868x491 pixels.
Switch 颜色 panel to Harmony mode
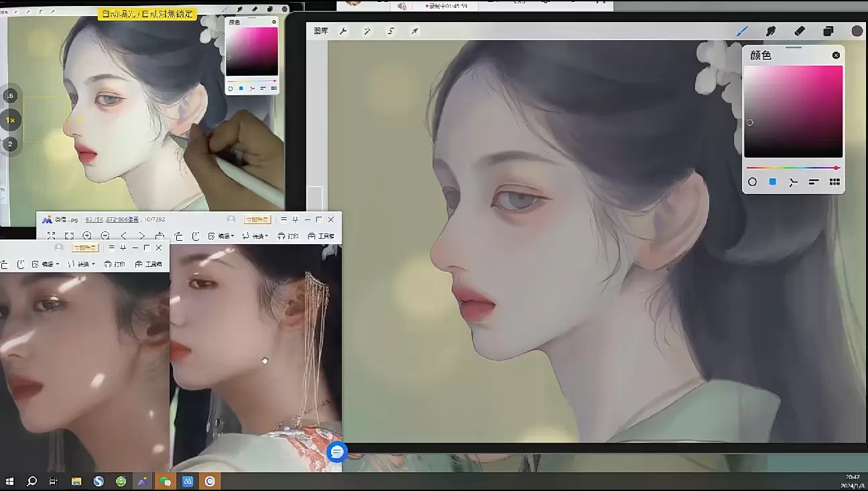(794, 182)
